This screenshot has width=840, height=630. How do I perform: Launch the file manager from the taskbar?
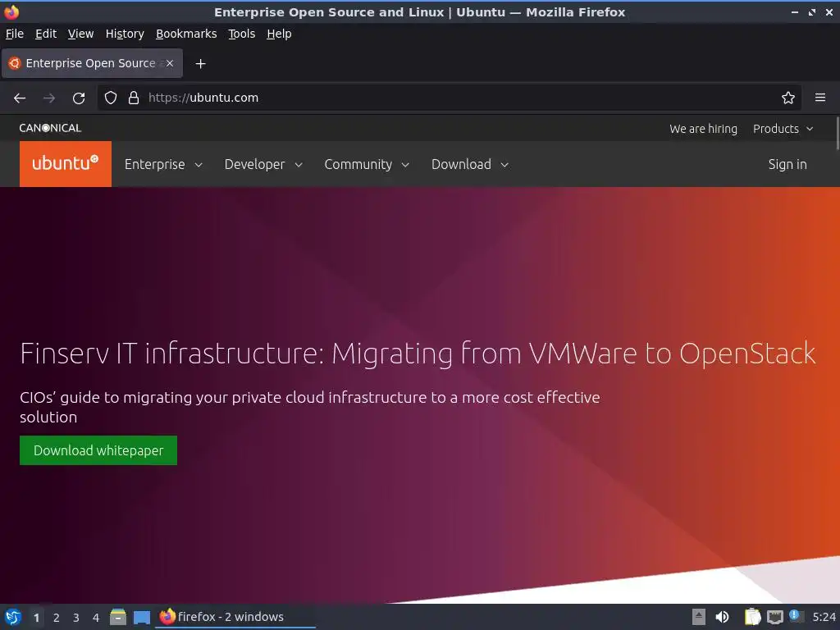pos(118,617)
